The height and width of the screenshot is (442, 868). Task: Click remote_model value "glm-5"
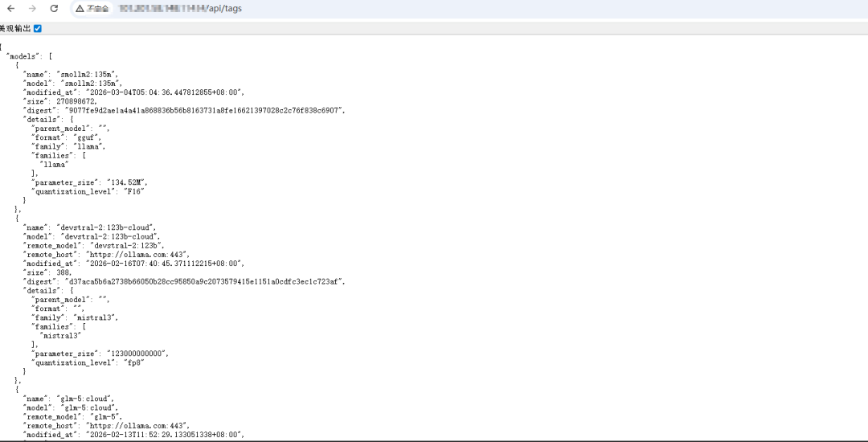click(104, 416)
